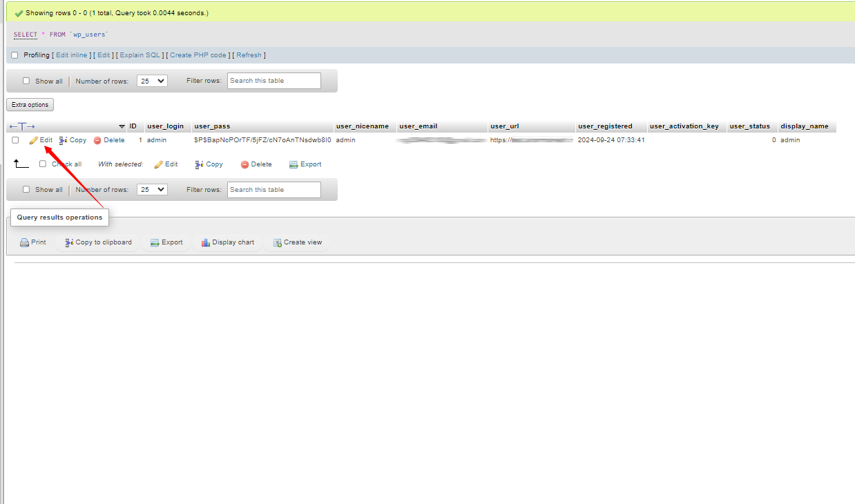
Task: Click the Print icon in query results operations
Action: click(x=24, y=242)
